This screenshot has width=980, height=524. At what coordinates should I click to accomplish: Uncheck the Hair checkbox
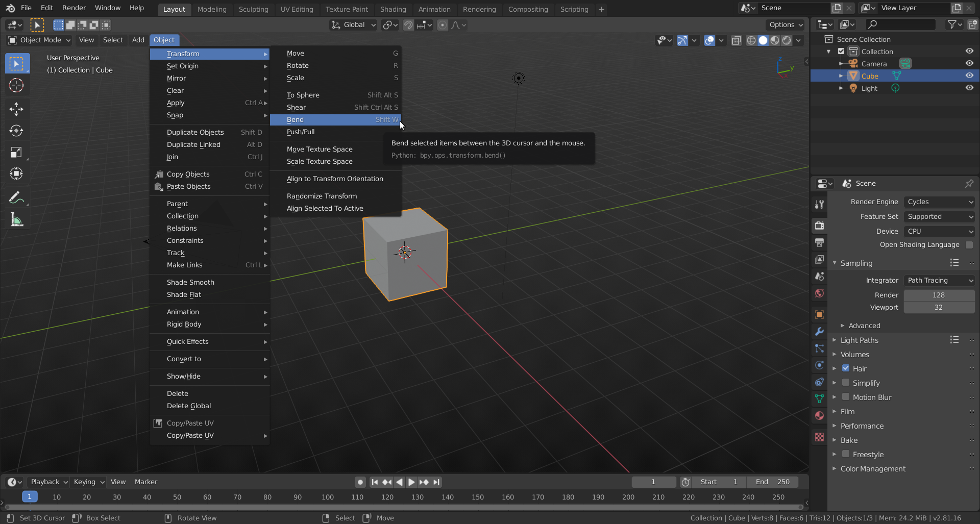point(846,368)
